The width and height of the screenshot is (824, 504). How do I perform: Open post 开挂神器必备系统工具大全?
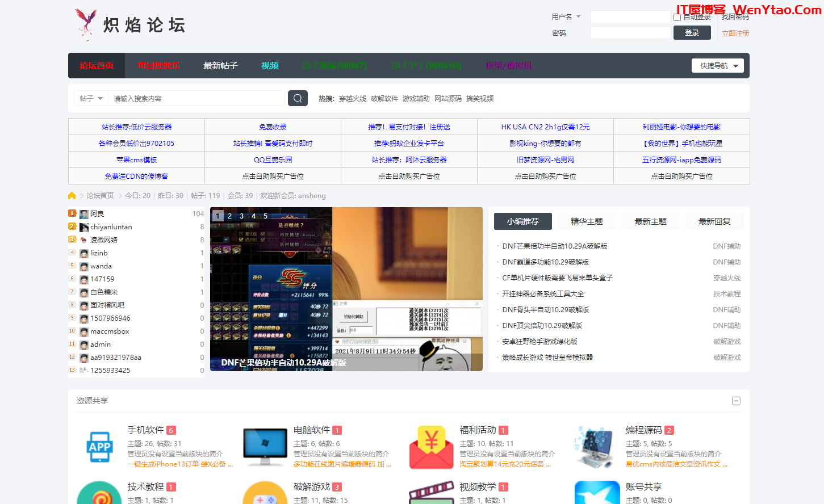[x=543, y=294]
